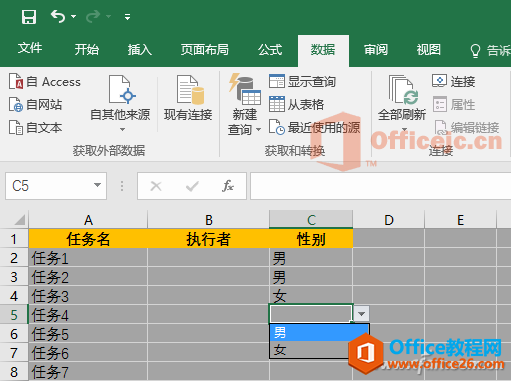
Task: Click the 编辑链接 button
Action: [467, 127]
